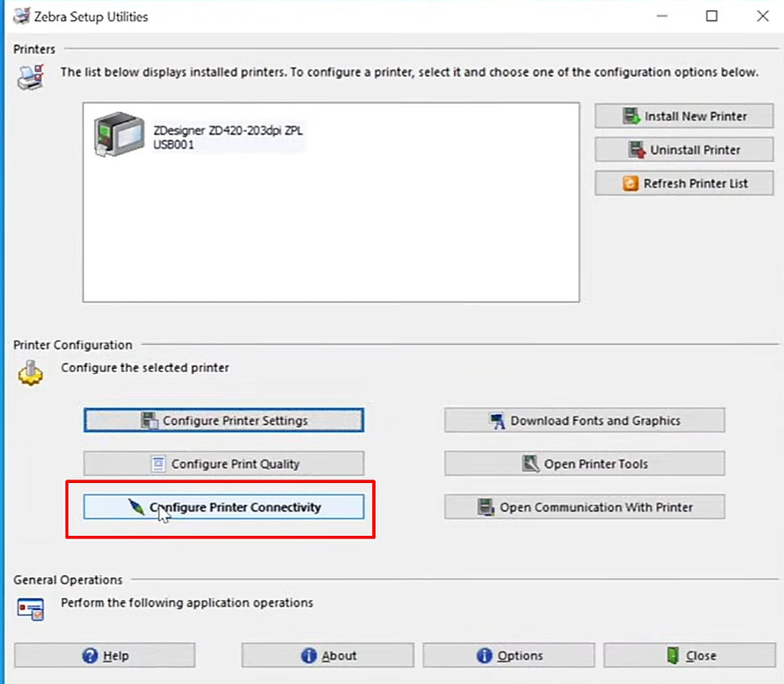Screen dimensions: 784x684
Task: Click Download Fonts and Graphics
Action: [x=584, y=420]
